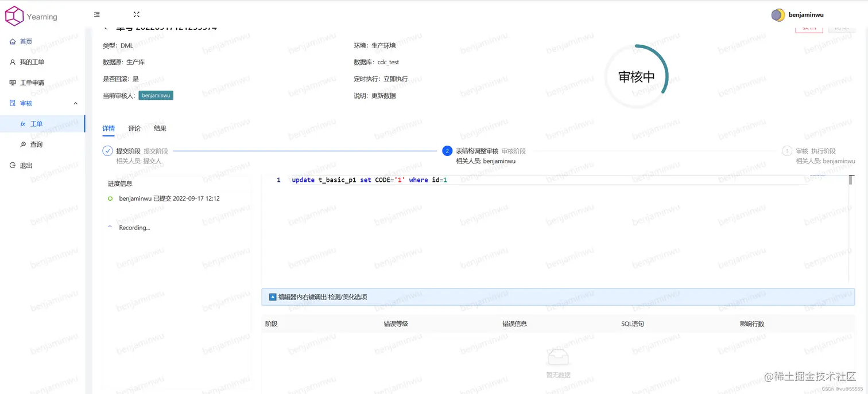Screen dimensions: 868x394
Task: Click the Yearning brand text
Action: point(42,17)
